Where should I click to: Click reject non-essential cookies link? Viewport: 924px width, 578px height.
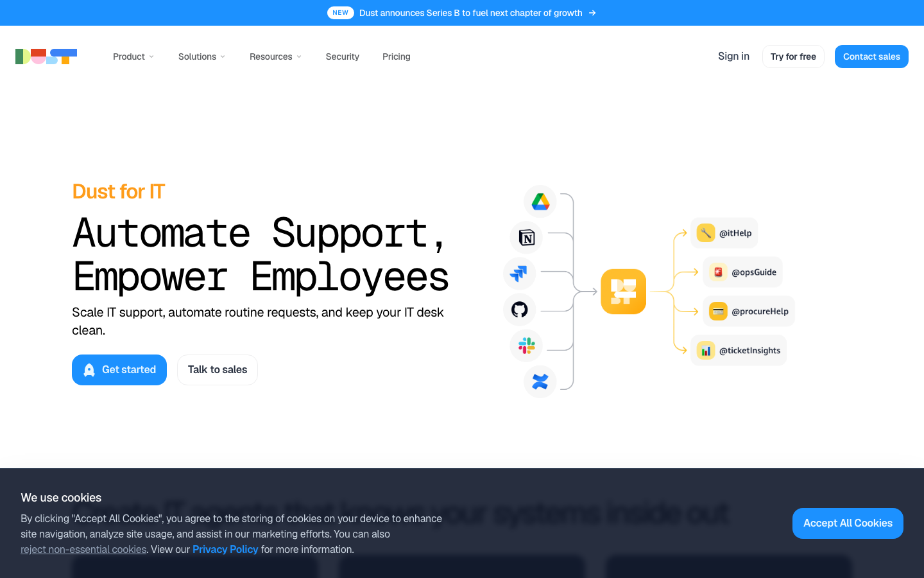(83, 550)
